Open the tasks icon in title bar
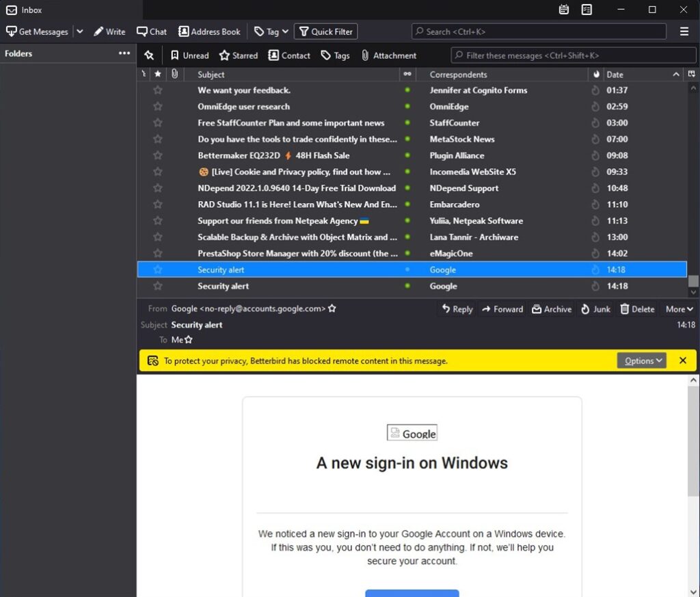The image size is (700, 597). tap(587, 10)
